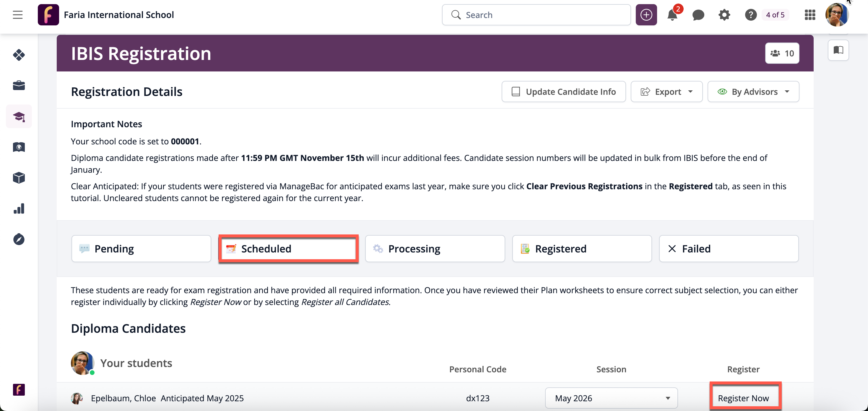Click the purple plus add button
The width and height of the screenshot is (868, 411).
[646, 15]
